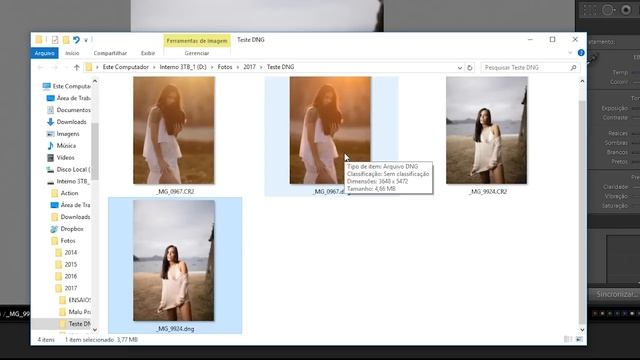Open the ENSAIOS folder in navigation tree
Screen dimensions: 640x360
click(x=75, y=300)
